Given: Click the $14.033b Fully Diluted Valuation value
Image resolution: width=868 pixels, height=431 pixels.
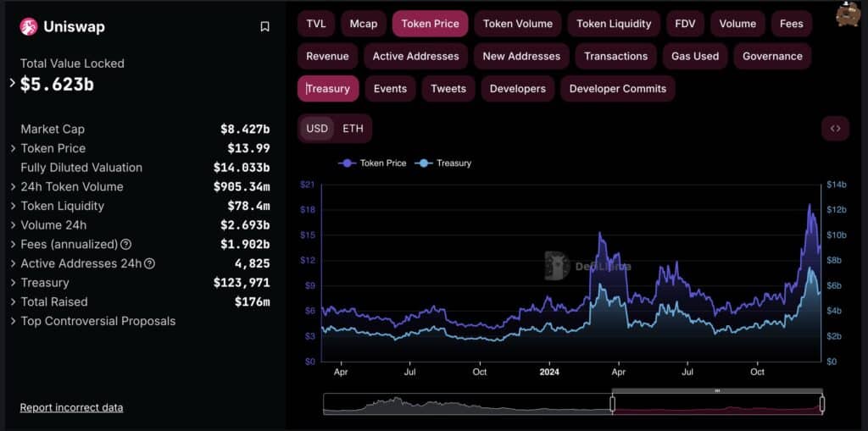Looking at the screenshot, I should [x=242, y=168].
